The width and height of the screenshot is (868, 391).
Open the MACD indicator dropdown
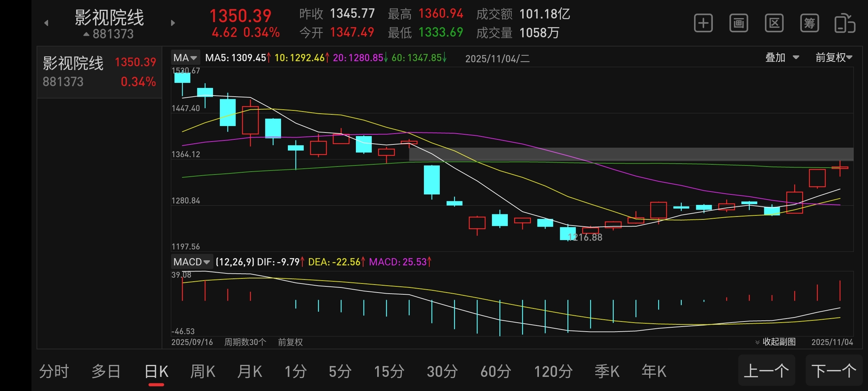pyautogui.click(x=191, y=262)
